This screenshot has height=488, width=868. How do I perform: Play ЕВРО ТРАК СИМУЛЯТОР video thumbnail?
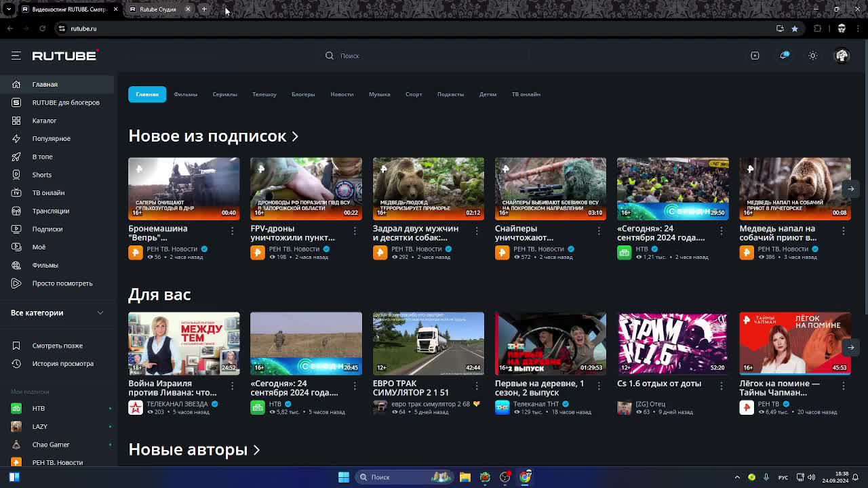point(429,344)
